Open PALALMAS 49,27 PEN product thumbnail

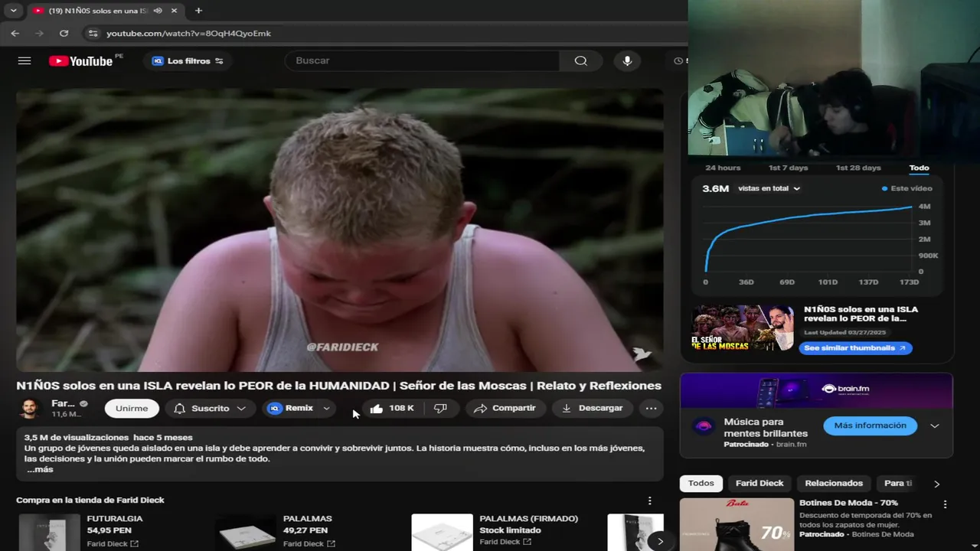[246, 533]
